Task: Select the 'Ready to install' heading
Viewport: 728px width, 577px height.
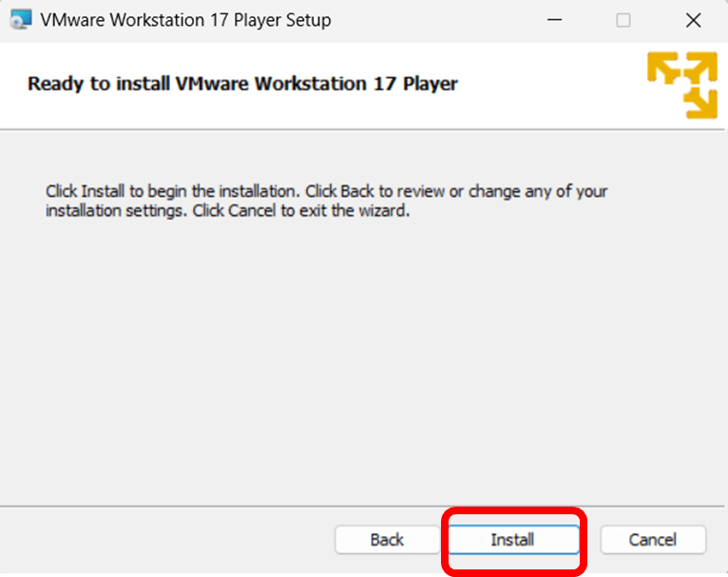Action: coord(242,84)
